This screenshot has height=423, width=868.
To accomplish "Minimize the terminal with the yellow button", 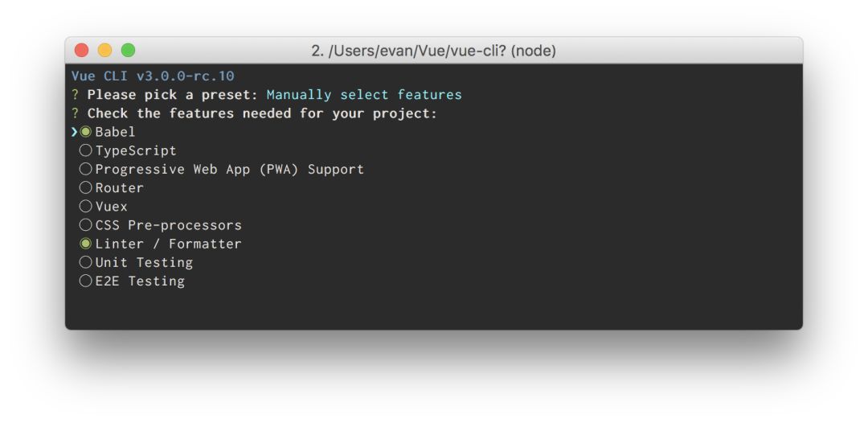I will click(x=105, y=51).
